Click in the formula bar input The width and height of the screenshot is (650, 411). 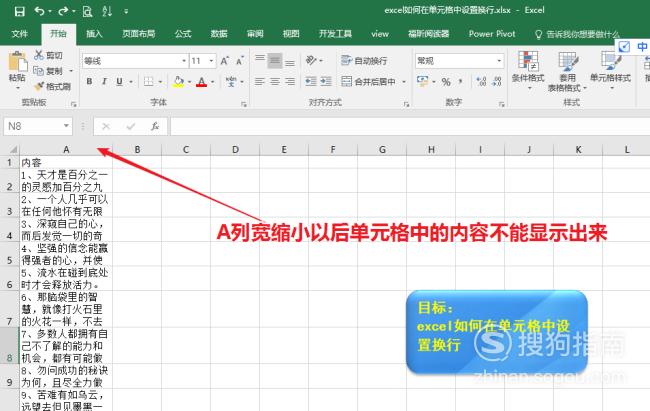410,126
